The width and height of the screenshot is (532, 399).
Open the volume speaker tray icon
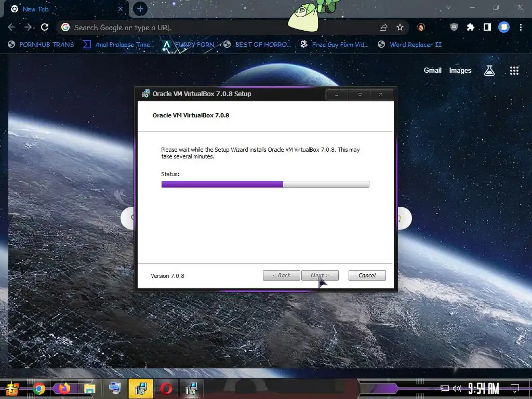point(457,389)
